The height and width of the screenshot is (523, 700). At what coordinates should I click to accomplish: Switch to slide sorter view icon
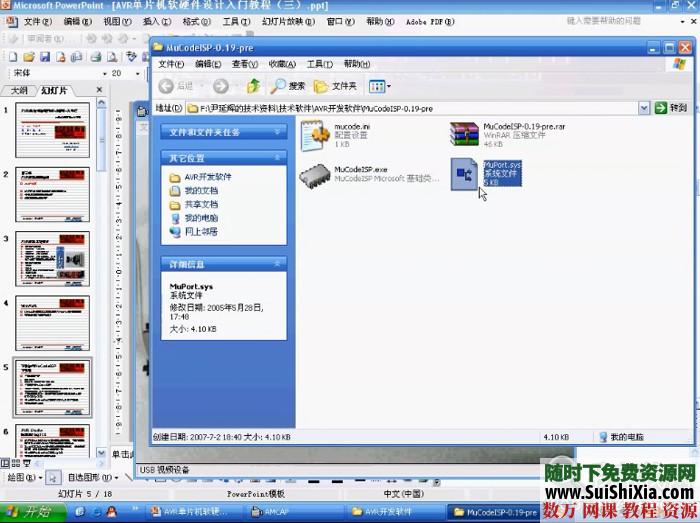tap(16, 463)
